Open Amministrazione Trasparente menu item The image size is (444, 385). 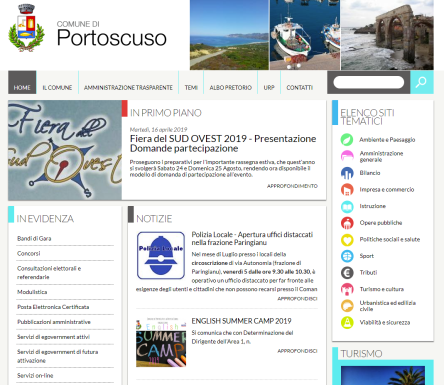128,88
